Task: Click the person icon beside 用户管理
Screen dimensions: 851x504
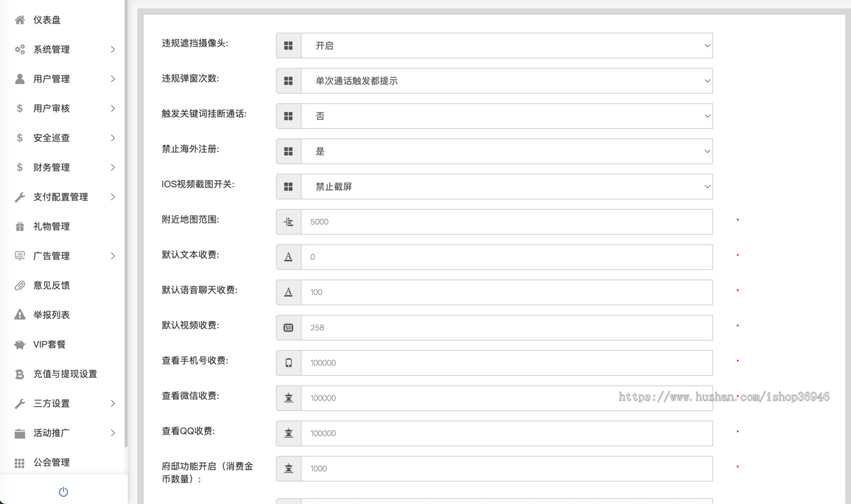Action: (x=20, y=79)
